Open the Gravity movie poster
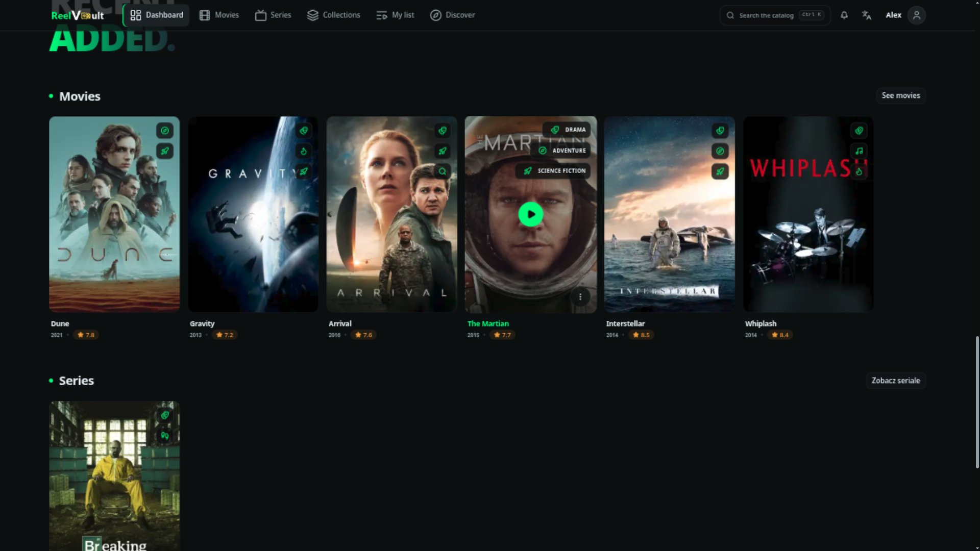Viewport: 980px width, 551px height. [253, 214]
